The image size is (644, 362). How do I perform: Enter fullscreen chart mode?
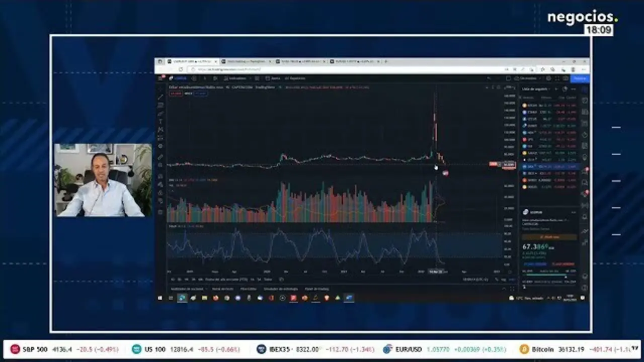557,78
